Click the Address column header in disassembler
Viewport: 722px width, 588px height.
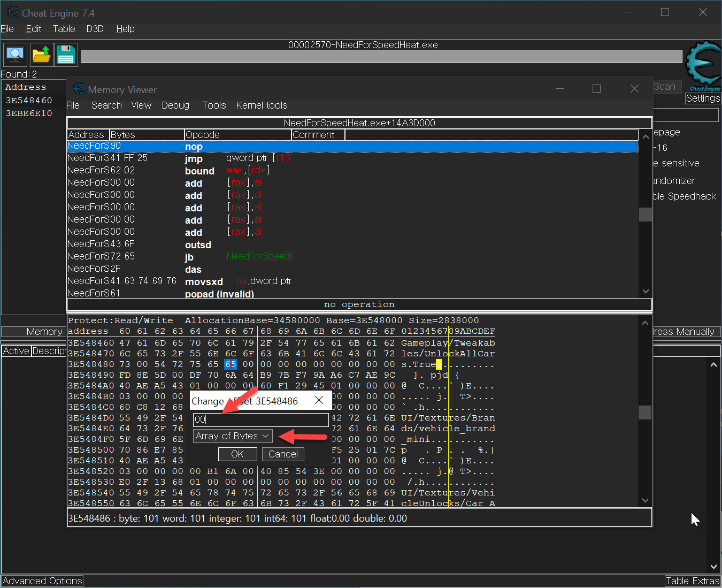point(88,135)
